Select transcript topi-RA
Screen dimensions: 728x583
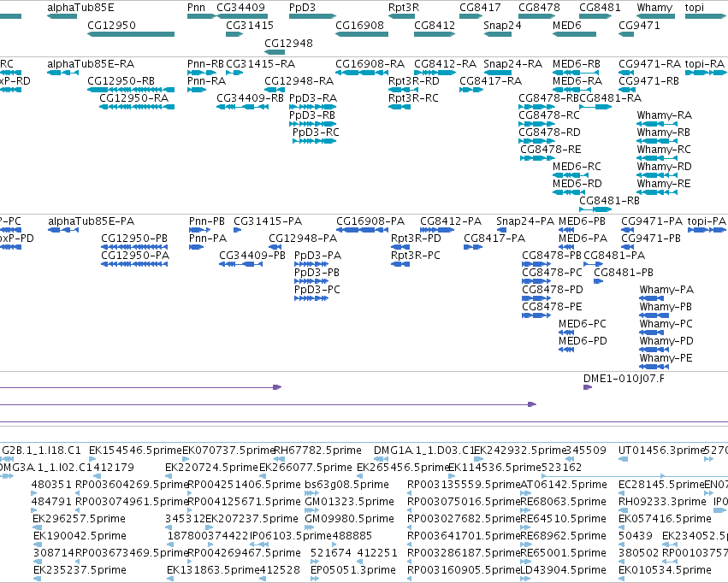point(704,64)
